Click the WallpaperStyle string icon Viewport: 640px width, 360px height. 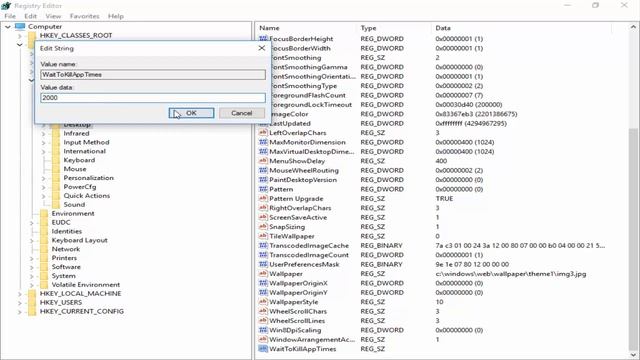[x=263, y=302]
